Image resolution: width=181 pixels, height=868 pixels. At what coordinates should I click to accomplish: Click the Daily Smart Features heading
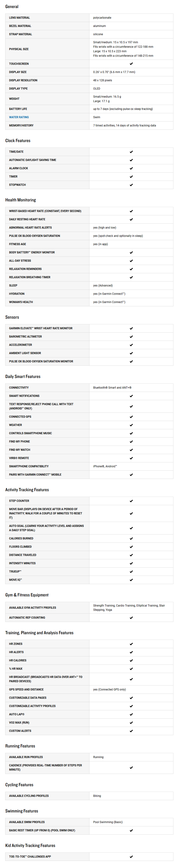[x=23, y=377]
